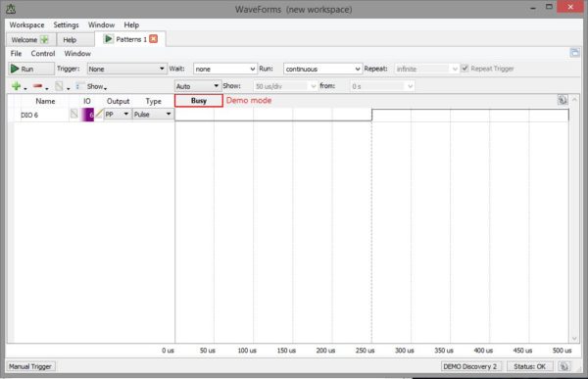This screenshot has width=588, height=379.
Task: Close the Patterns 1 tab
Action: pyautogui.click(x=154, y=39)
